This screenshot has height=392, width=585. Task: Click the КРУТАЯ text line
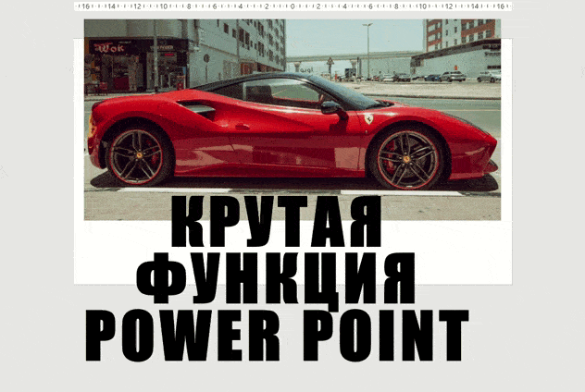click(277, 222)
